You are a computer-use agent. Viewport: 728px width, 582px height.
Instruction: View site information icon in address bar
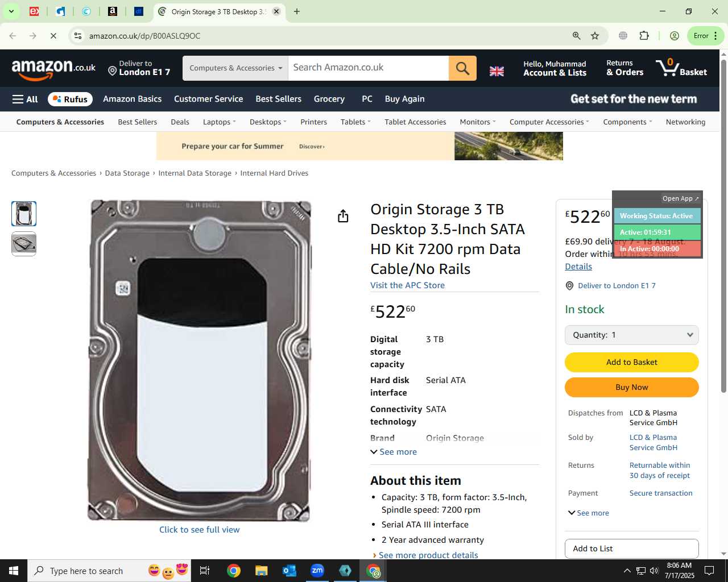coord(78,36)
